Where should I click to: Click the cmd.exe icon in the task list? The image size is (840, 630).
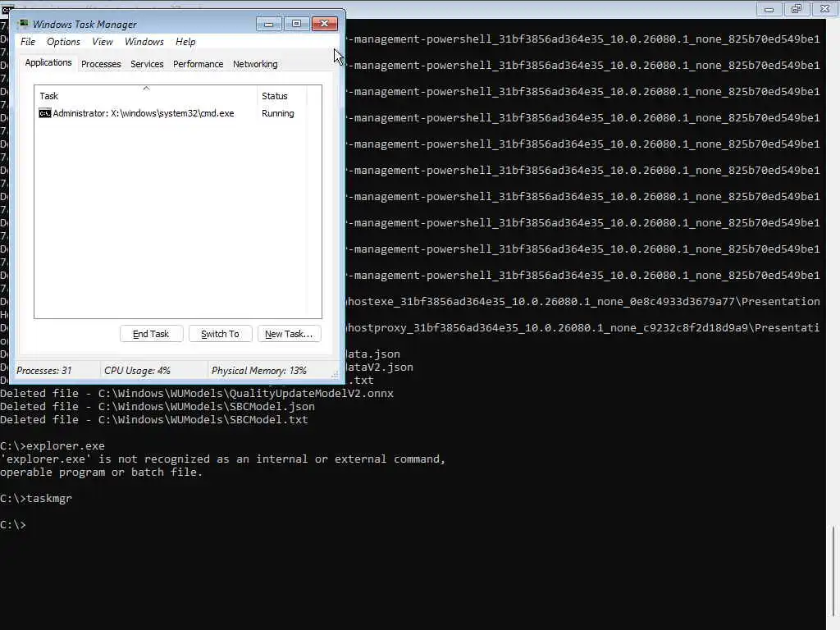pyautogui.click(x=45, y=113)
